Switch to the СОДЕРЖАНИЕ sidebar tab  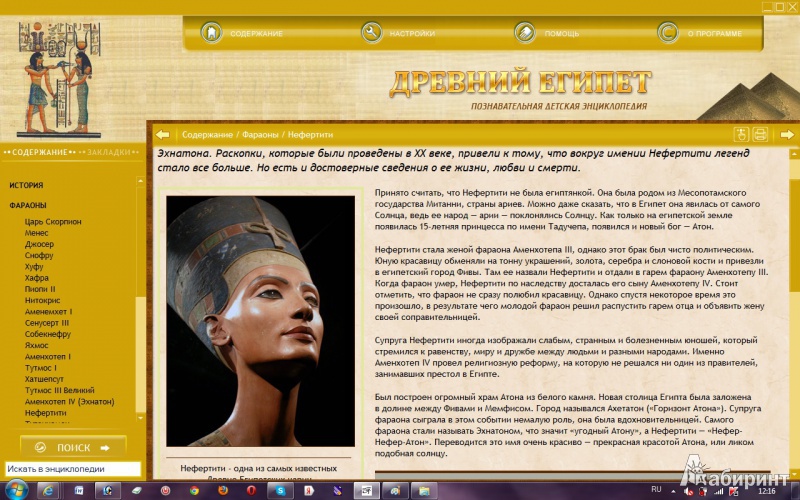coord(40,152)
